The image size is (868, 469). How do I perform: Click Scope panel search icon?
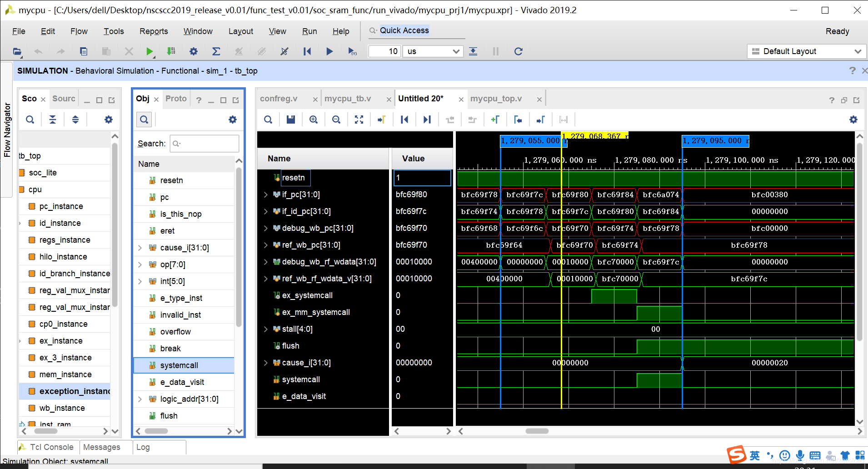(x=30, y=120)
